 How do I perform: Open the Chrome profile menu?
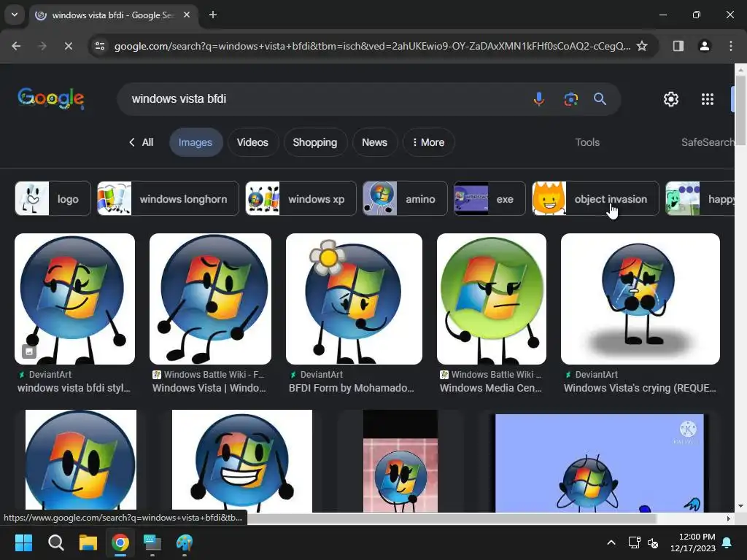(704, 46)
